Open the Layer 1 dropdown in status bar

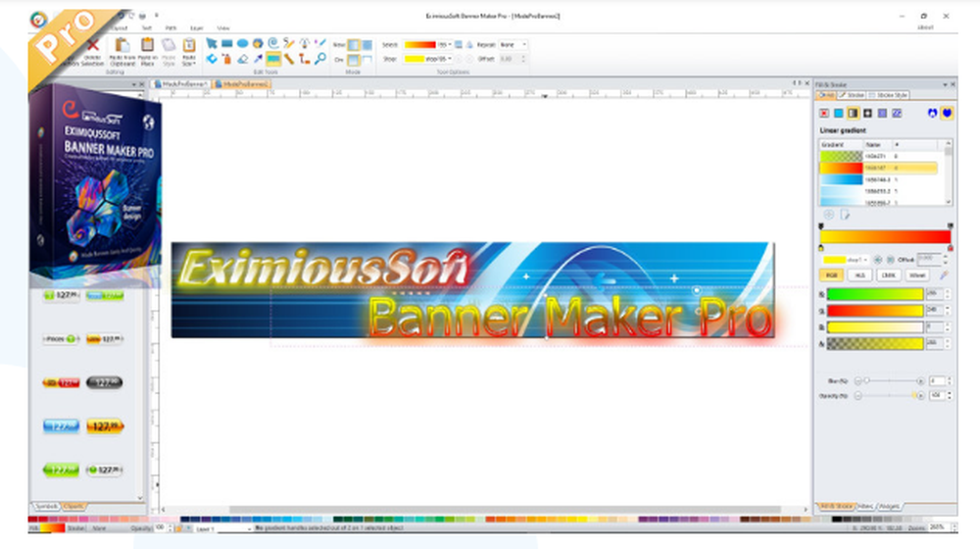[223, 528]
